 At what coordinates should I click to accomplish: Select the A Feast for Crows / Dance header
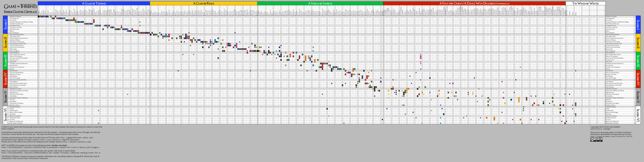coord(474,3)
